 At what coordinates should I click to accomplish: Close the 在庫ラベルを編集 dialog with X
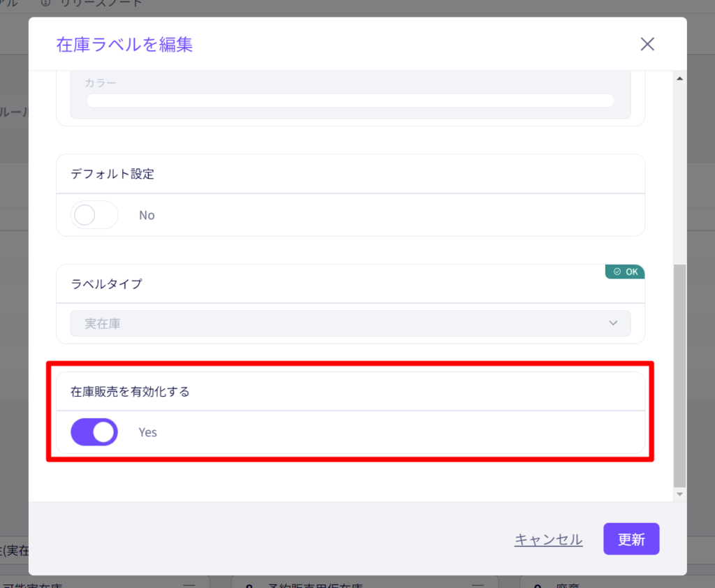click(x=647, y=44)
